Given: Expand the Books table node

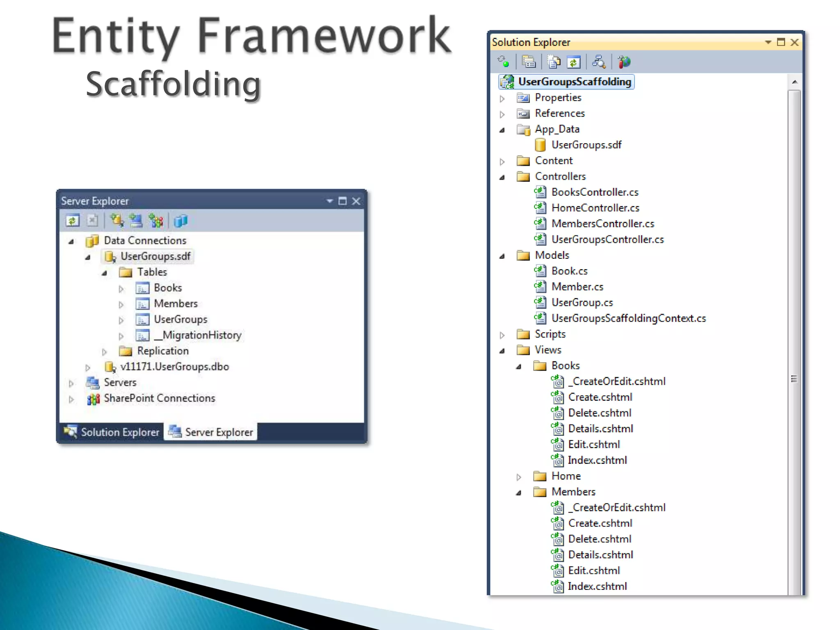Looking at the screenshot, I should click(x=121, y=289).
